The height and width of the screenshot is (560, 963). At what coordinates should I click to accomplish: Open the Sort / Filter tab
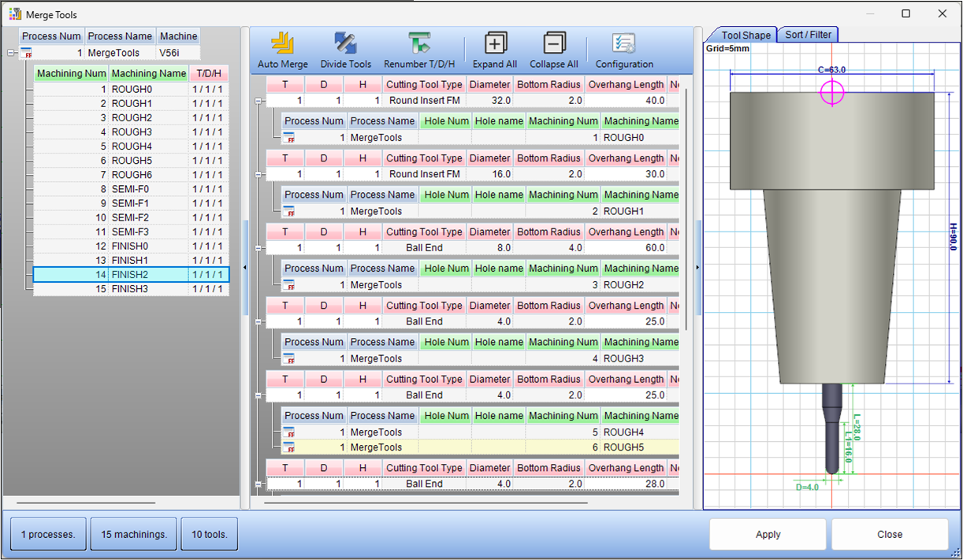pyautogui.click(x=808, y=35)
